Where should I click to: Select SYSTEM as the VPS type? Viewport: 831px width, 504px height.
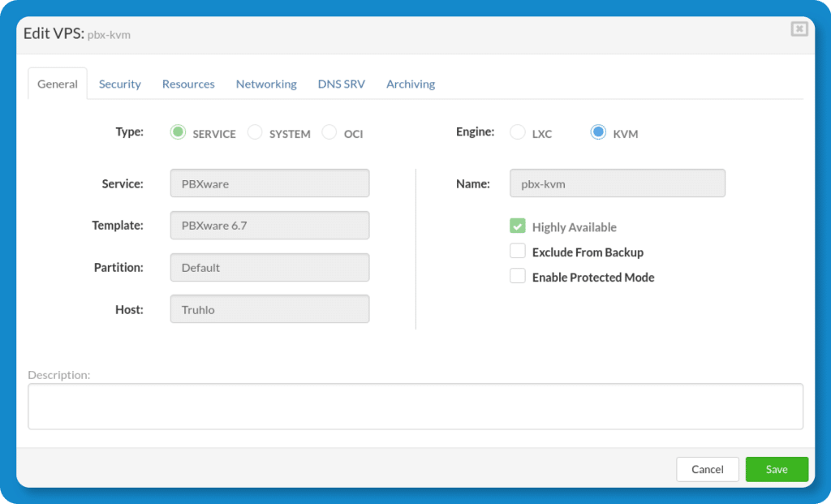point(254,132)
